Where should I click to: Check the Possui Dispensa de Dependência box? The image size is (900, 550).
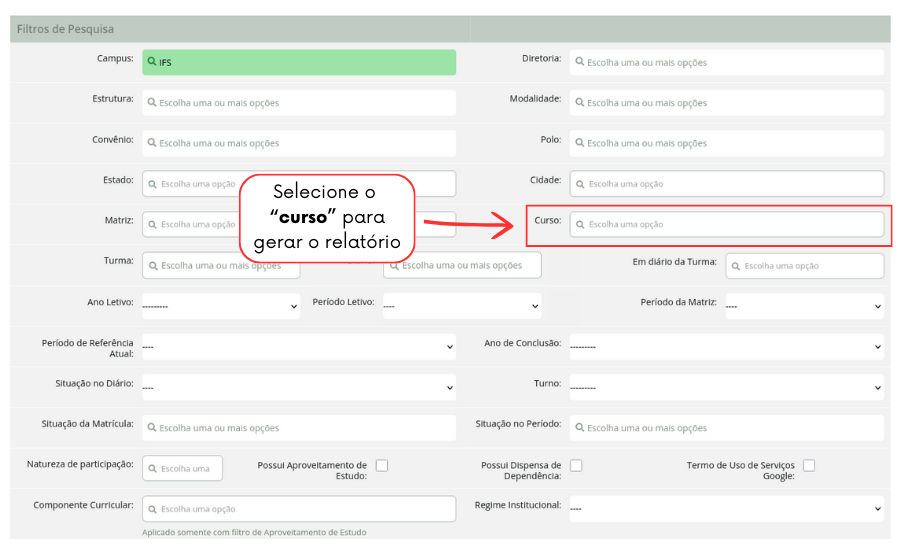[576, 466]
